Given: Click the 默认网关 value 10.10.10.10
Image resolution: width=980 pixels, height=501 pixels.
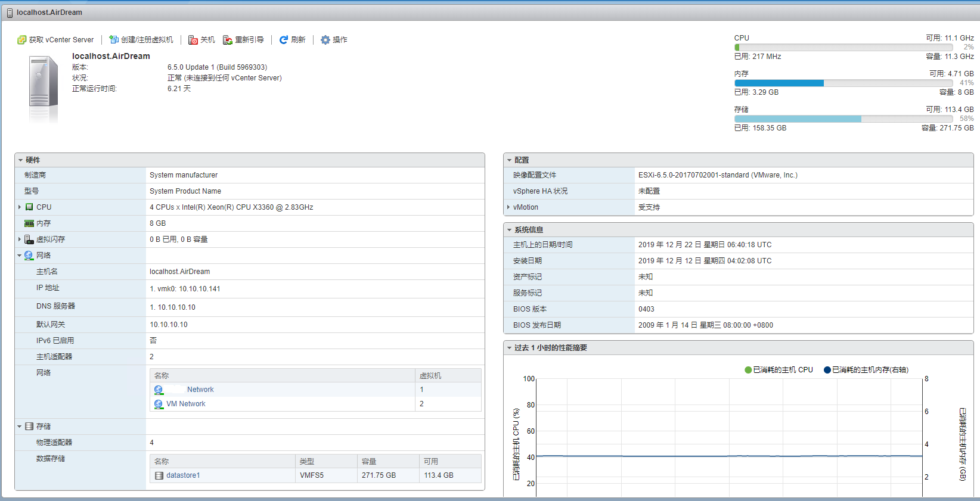Looking at the screenshot, I should (169, 325).
